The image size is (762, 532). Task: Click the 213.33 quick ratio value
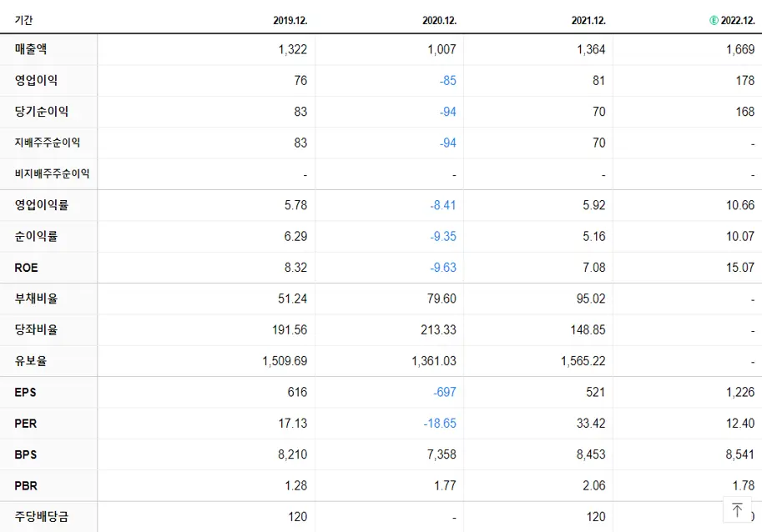[439, 330]
